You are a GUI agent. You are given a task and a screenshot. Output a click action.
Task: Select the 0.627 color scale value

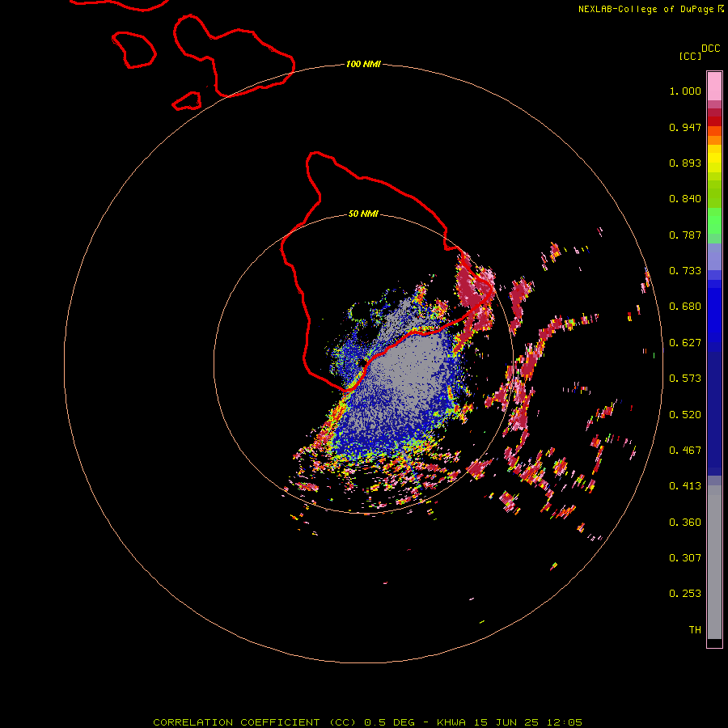pos(685,343)
